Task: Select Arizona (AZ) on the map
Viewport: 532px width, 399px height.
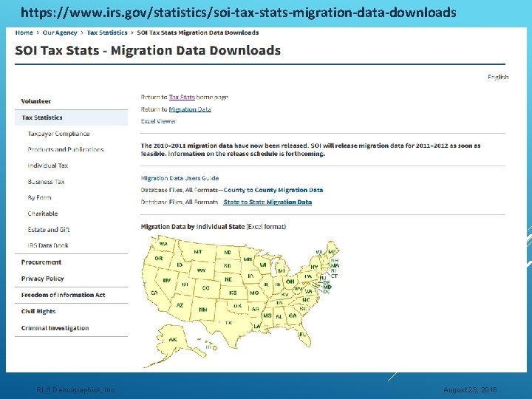Action: pos(180,305)
